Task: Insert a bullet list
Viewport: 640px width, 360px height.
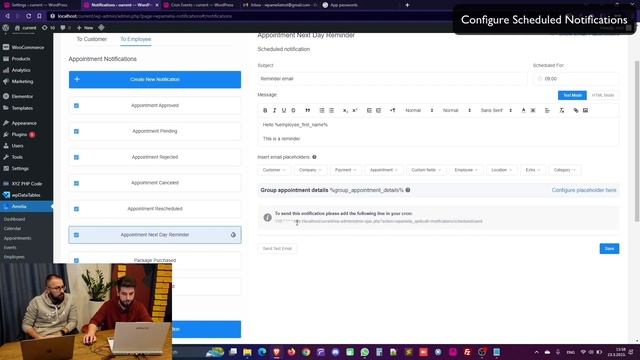Action: pyautogui.click(x=331, y=110)
